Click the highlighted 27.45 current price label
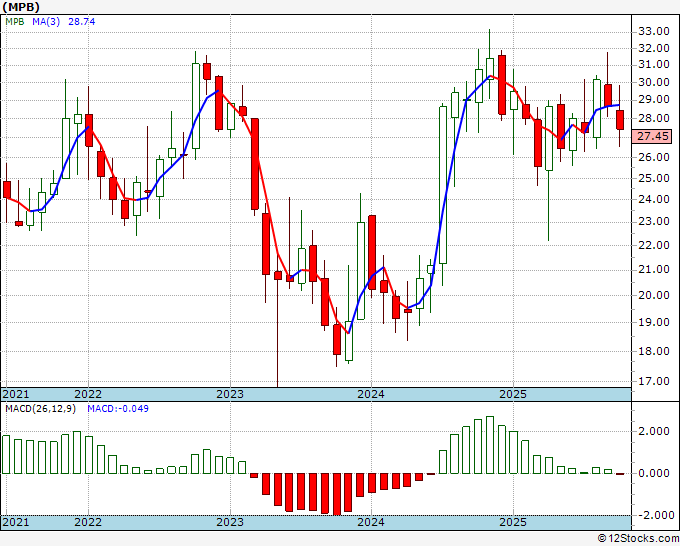This screenshot has width=680, height=546. [x=653, y=136]
